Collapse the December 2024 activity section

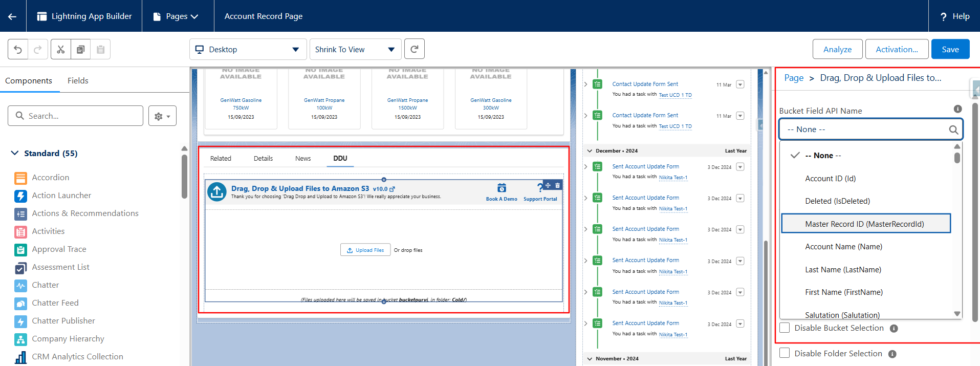(590, 151)
